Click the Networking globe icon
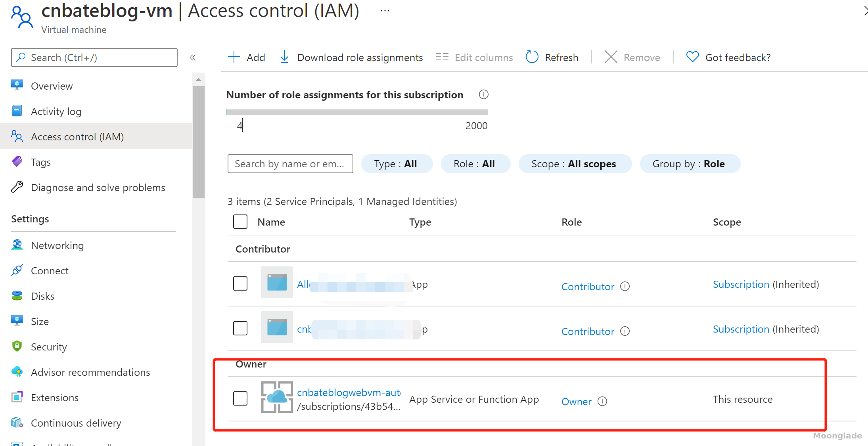This screenshot has width=868, height=446. click(17, 245)
